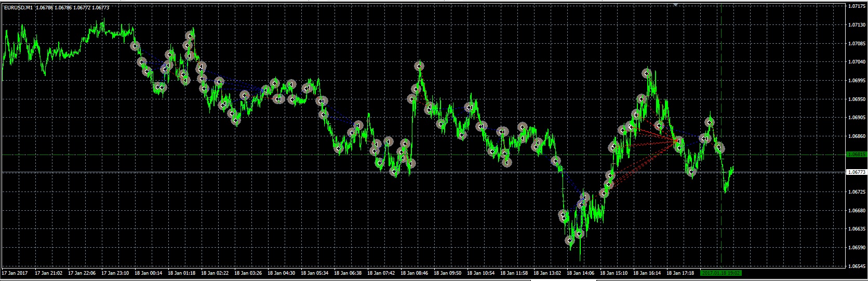Click the 18 Jan 13:02 time label
Screen dimensions: 868x281
point(547,273)
